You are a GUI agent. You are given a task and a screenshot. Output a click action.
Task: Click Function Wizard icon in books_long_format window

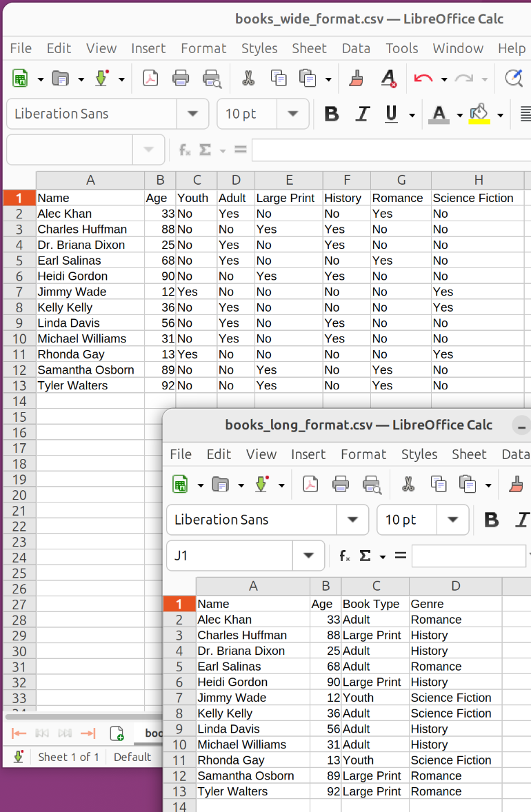pyautogui.click(x=345, y=556)
